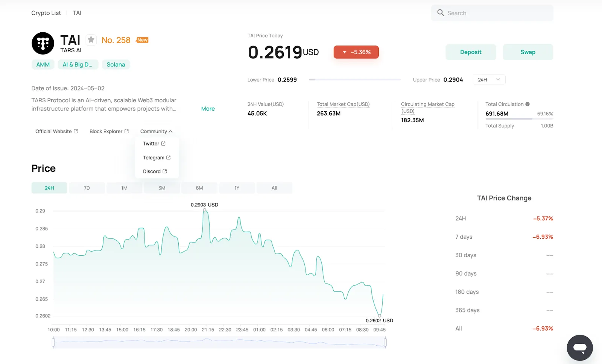Open Telegram from Community menu
This screenshot has width=602, height=364.
tap(157, 158)
